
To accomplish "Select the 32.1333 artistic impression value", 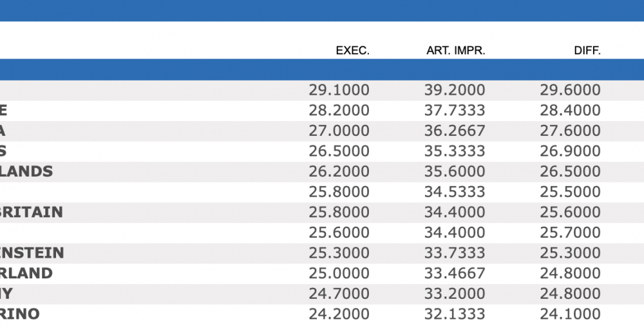I will [x=455, y=314].
